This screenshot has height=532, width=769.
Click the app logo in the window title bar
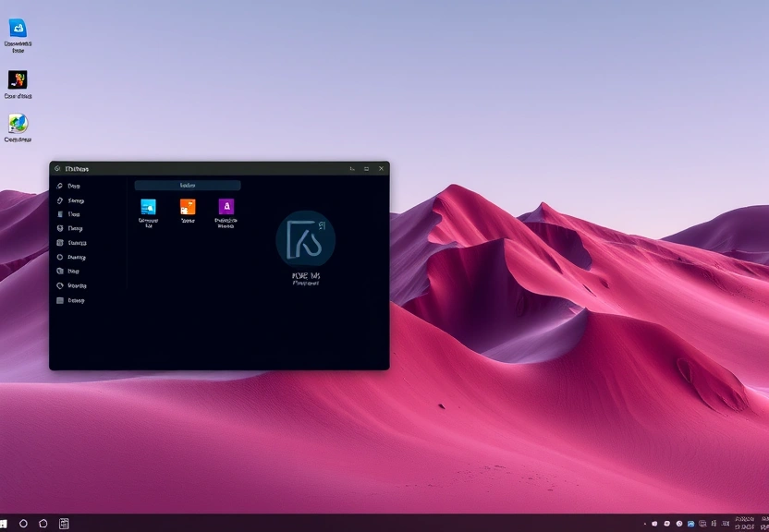57,168
